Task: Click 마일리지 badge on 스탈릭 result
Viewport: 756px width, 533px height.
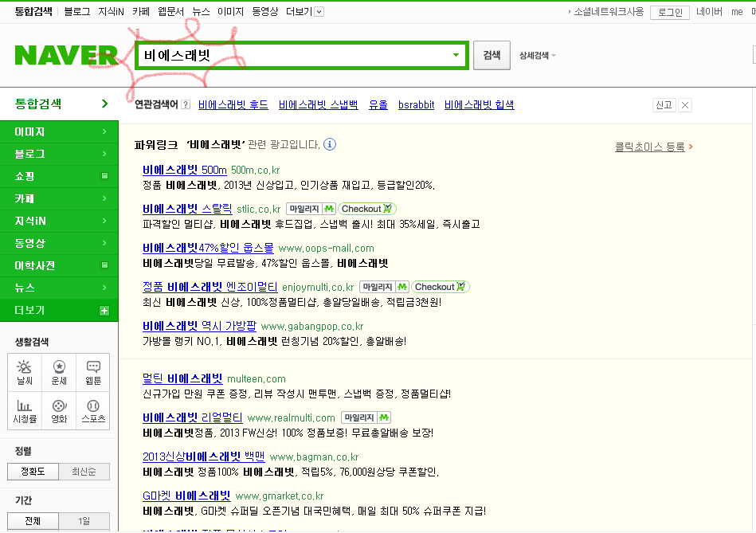Action: [x=311, y=209]
